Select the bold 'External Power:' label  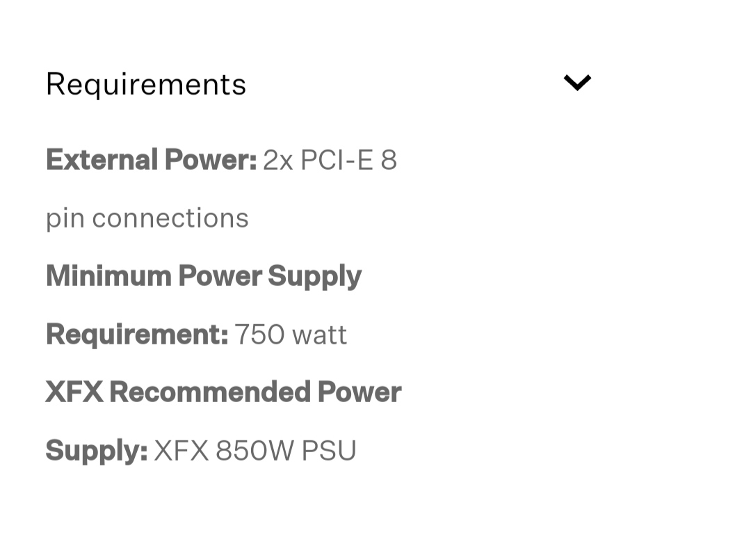tap(152, 159)
